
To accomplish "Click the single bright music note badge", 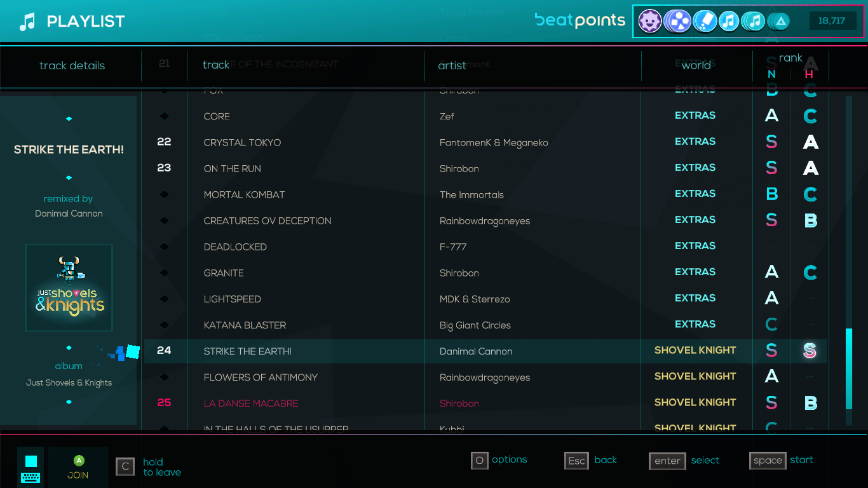I will tap(729, 21).
